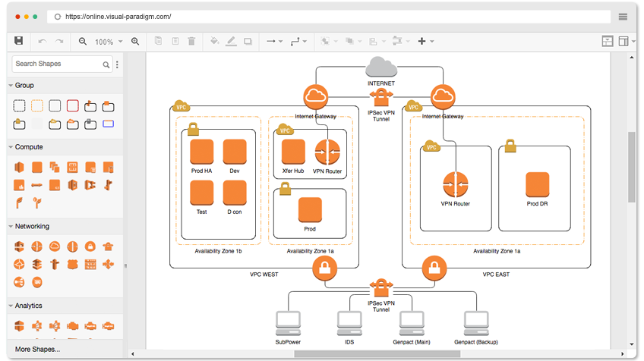Select the orange dashed group shape
This screenshot has height=361, width=644.
tap(37, 106)
